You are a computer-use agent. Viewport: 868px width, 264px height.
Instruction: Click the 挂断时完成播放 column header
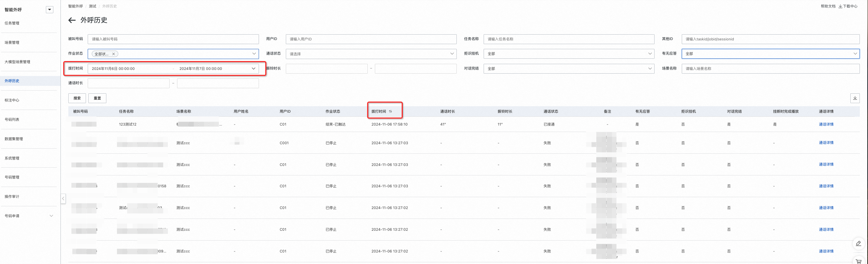(x=786, y=111)
